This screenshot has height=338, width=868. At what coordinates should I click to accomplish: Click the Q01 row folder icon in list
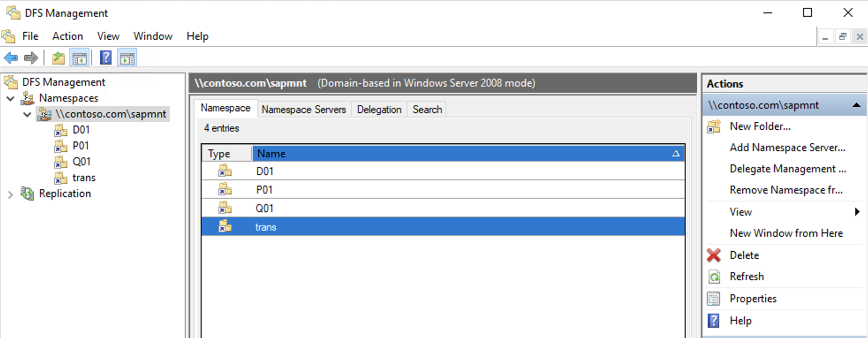225,208
